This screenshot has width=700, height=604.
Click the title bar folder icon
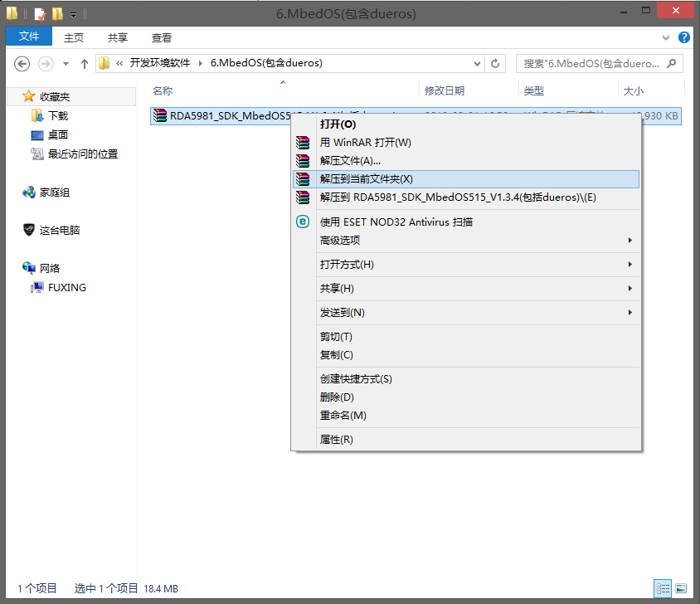coord(12,13)
